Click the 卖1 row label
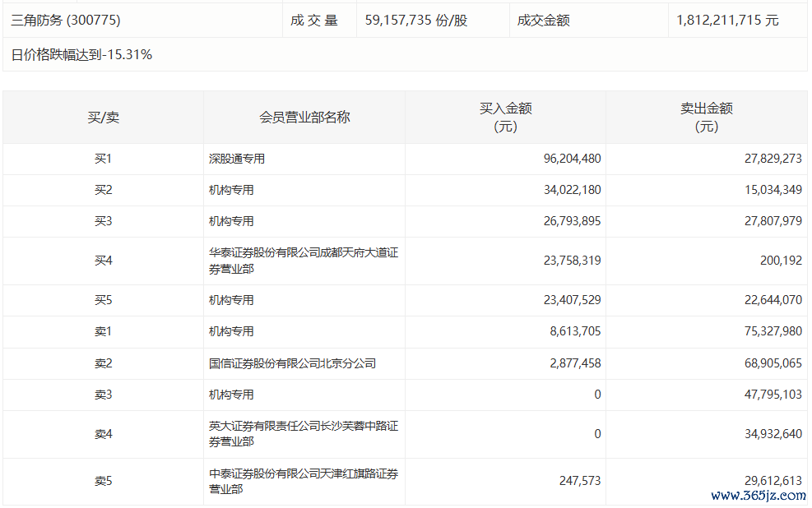This screenshot has height=508, width=812. tap(103, 331)
